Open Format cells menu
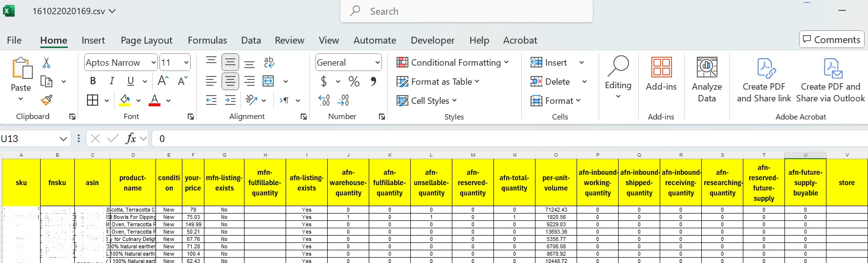The width and height of the screenshot is (868, 263). 556,101
